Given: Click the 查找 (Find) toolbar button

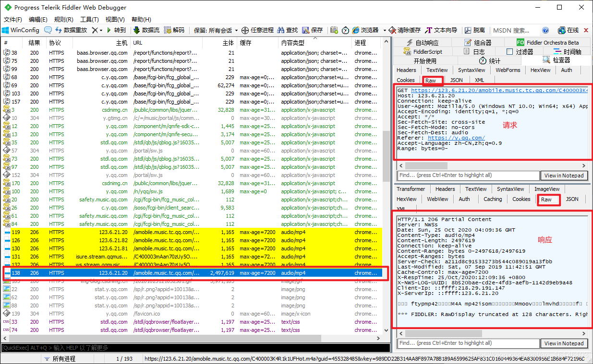Looking at the screenshot, I should [x=287, y=30].
